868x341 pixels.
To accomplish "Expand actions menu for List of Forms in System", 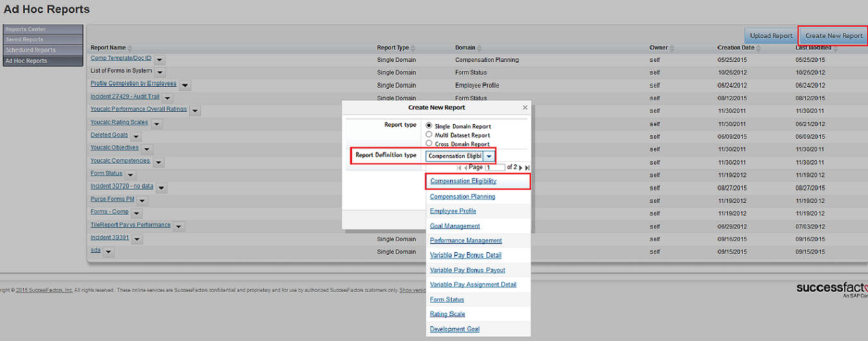I will pyautogui.click(x=160, y=72).
